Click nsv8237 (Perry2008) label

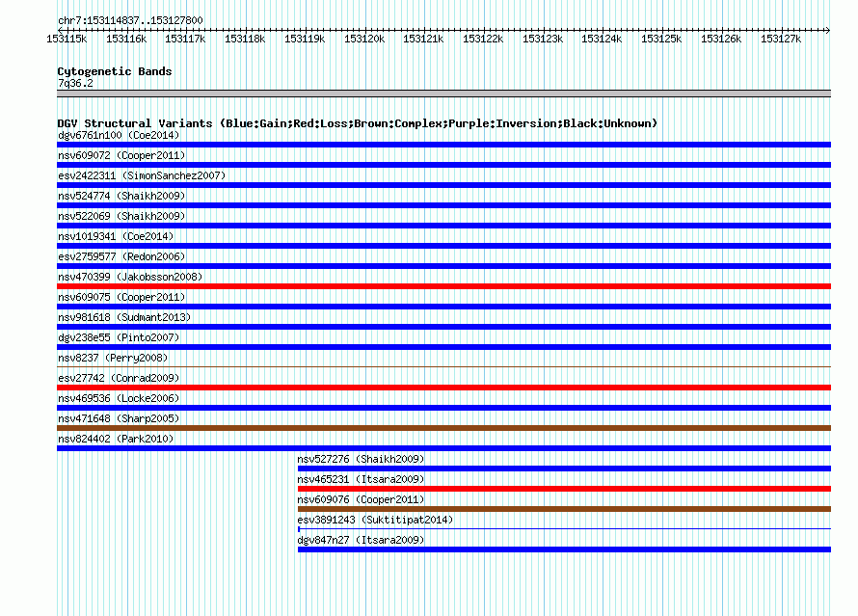[x=113, y=358]
